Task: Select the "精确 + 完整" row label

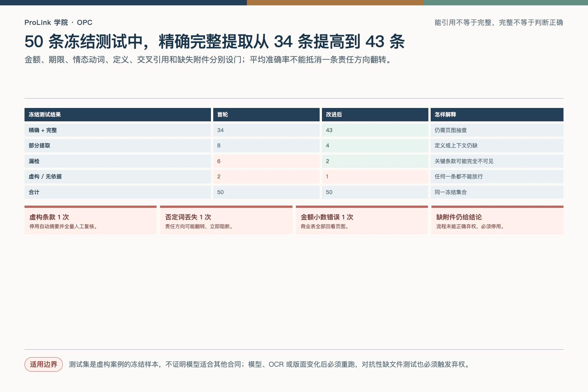Action: (x=43, y=130)
